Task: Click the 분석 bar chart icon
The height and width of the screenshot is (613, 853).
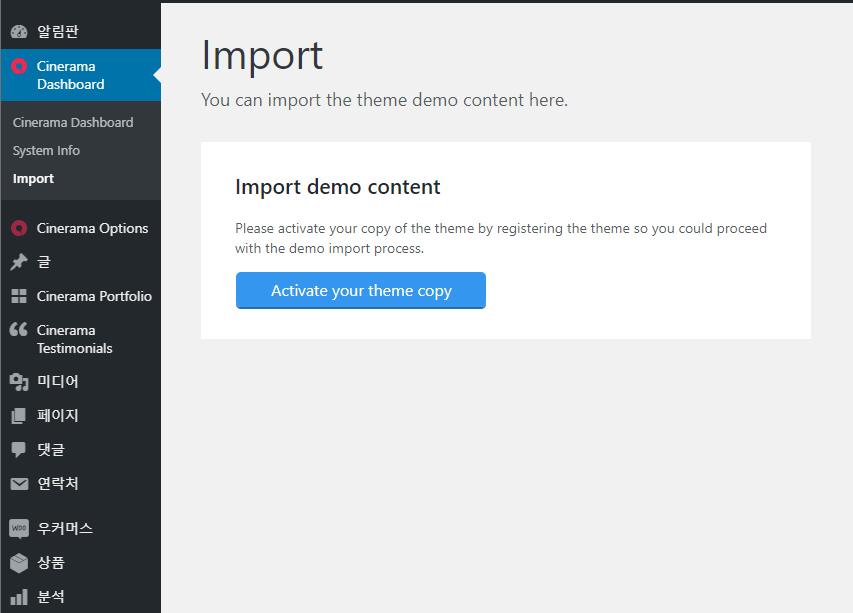Action: (x=19, y=597)
